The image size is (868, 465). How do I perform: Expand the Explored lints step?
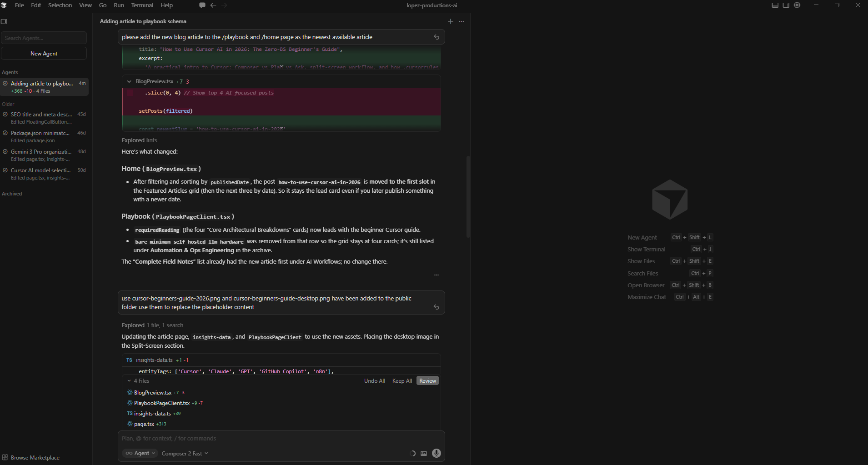pos(139,140)
